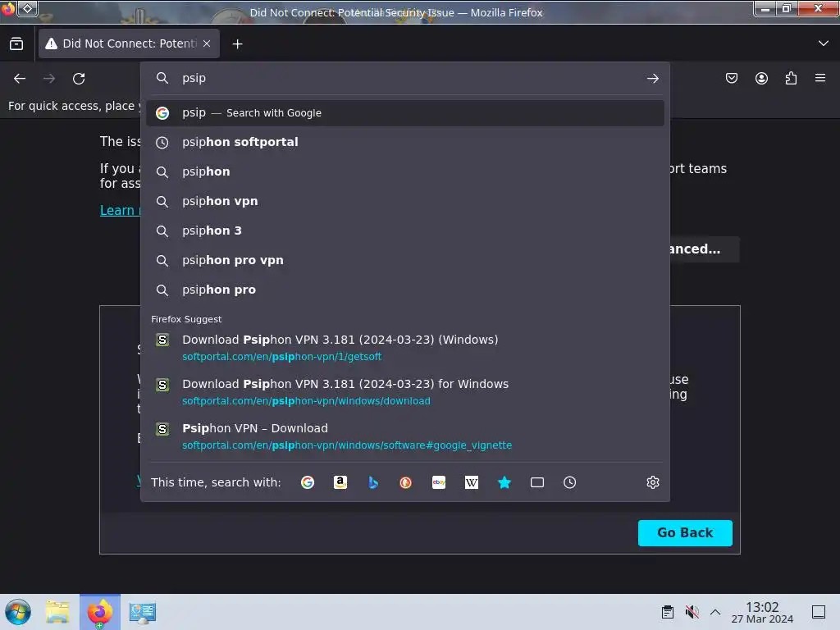Search bookmarks with star icon
The height and width of the screenshot is (630, 840).
504,482
